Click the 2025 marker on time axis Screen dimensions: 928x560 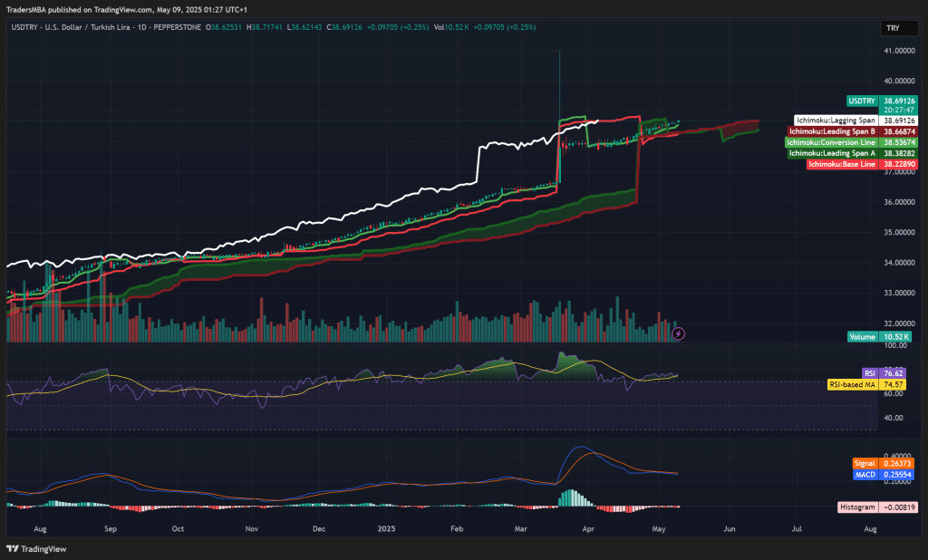pyautogui.click(x=387, y=527)
